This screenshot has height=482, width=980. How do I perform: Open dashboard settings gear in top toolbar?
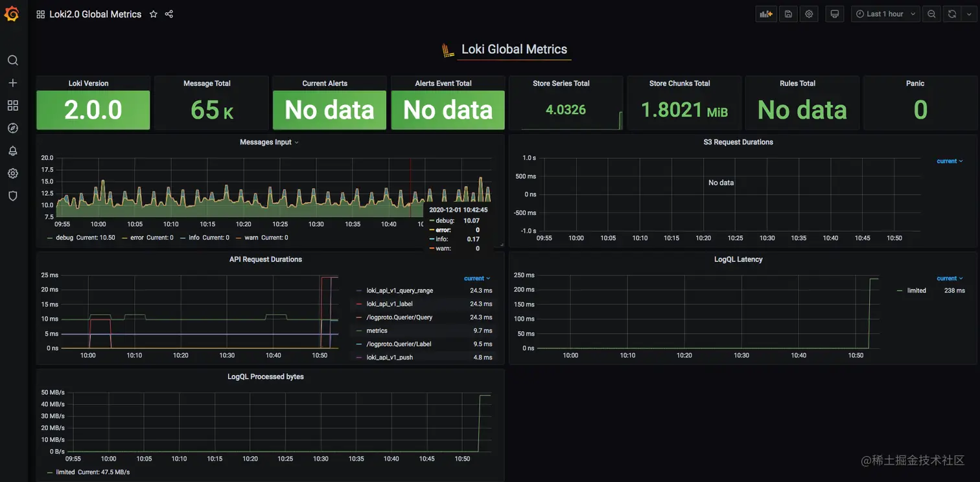809,14
